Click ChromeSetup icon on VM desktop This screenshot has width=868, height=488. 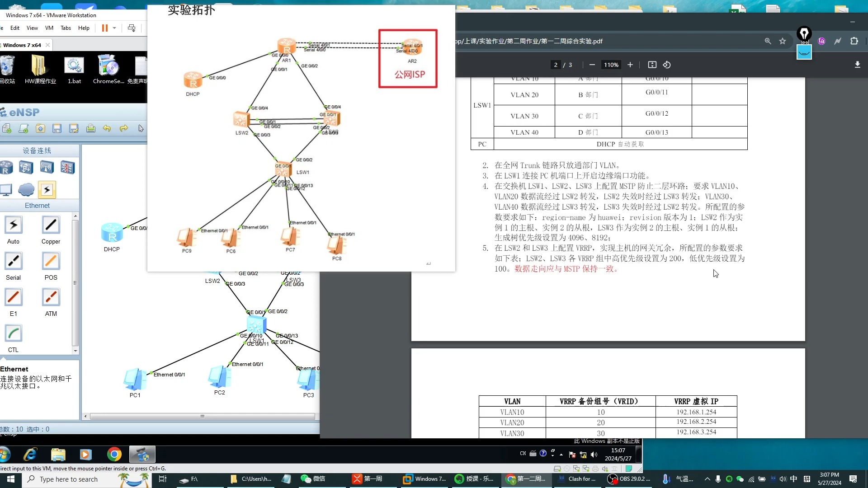[108, 69]
